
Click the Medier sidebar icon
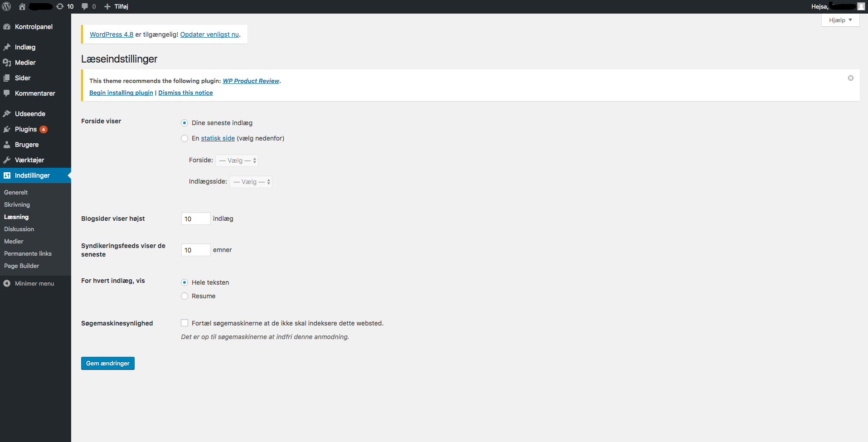point(7,63)
